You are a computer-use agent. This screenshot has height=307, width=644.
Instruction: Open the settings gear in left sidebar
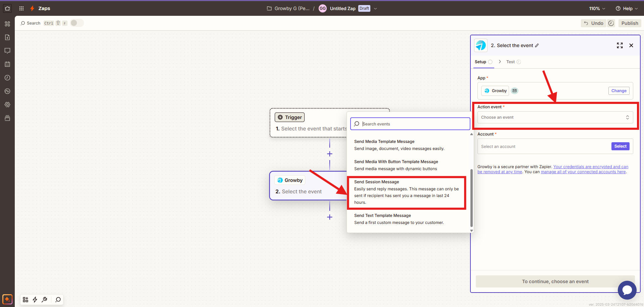pyautogui.click(x=7, y=105)
